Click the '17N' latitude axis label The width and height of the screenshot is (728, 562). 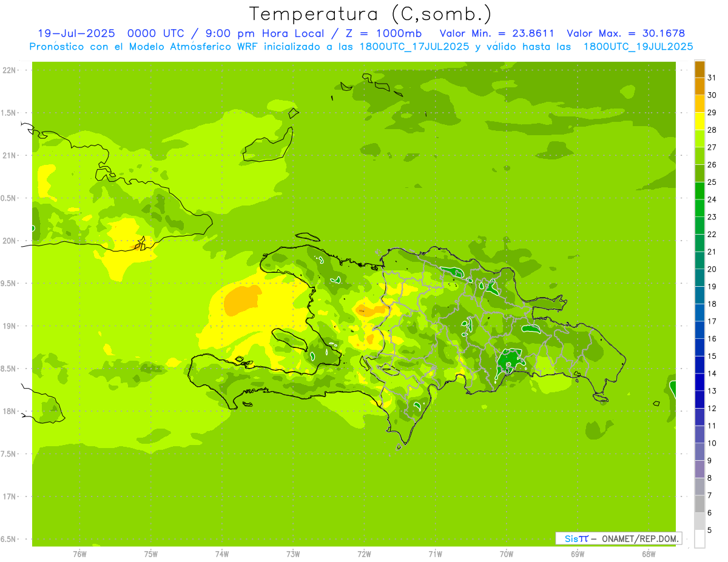[x=8, y=497]
